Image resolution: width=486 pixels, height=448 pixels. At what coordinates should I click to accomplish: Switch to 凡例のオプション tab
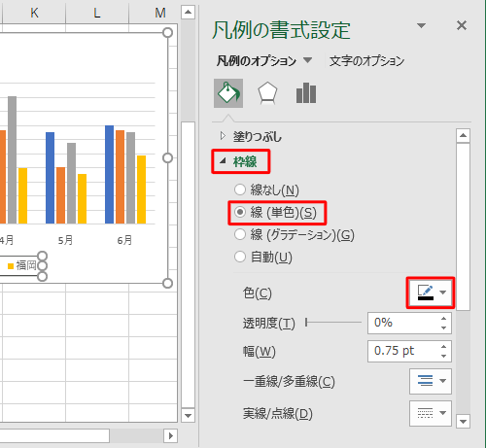coord(257,61)
